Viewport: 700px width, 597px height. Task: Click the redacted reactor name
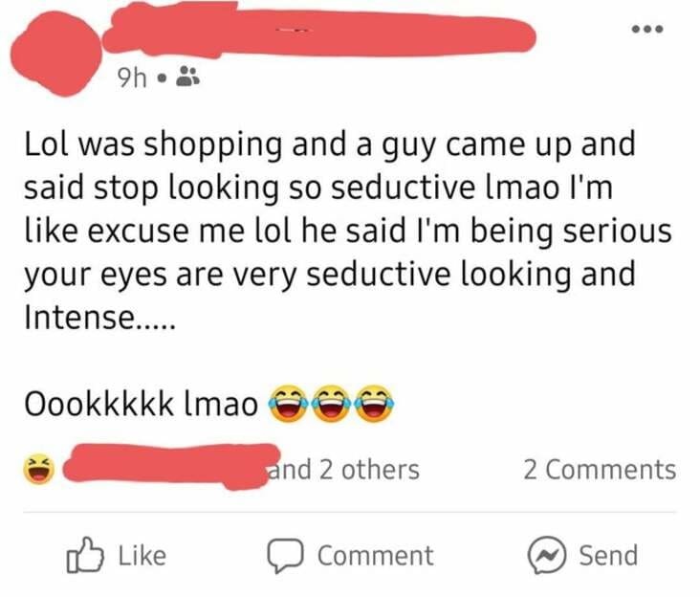172,467
